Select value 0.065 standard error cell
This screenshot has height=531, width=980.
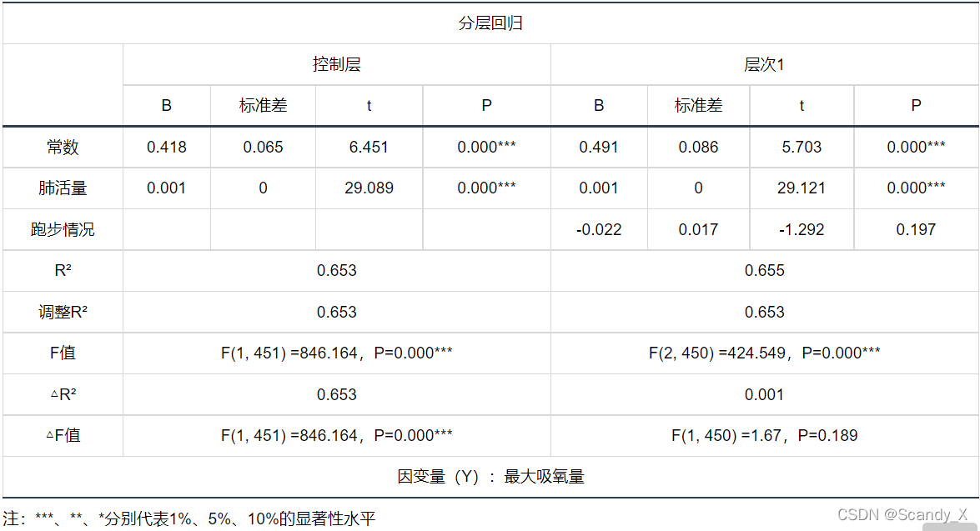[x=263, y=147]
